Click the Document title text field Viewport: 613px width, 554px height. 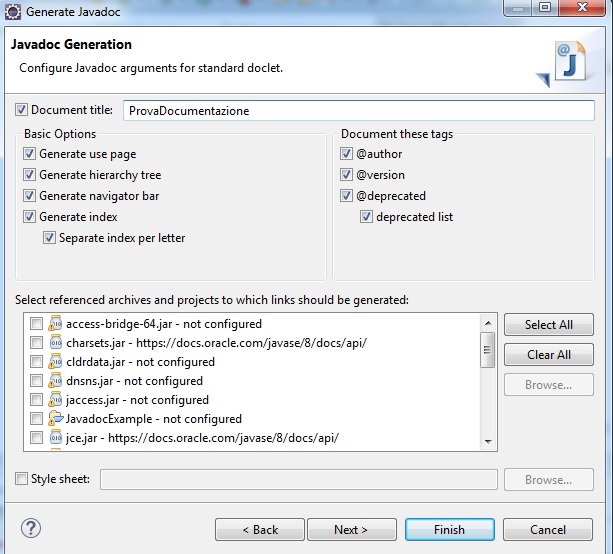(359, 111)
